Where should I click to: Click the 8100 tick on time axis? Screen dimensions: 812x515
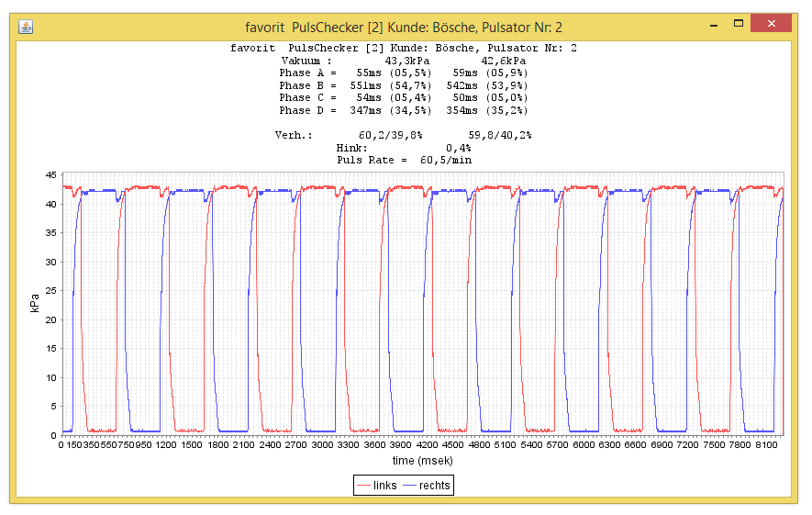tap(766, 444)
